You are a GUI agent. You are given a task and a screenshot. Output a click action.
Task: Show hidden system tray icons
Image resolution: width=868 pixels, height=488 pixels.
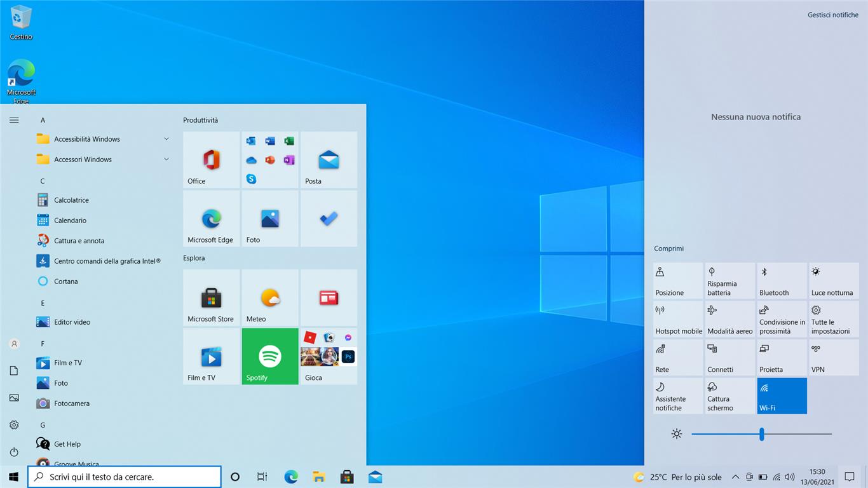(x=735, y=477)
